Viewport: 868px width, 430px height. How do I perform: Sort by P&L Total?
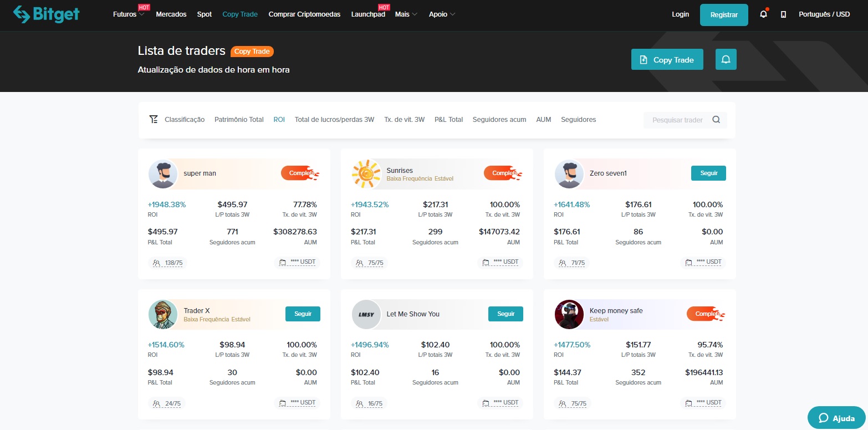448,120
